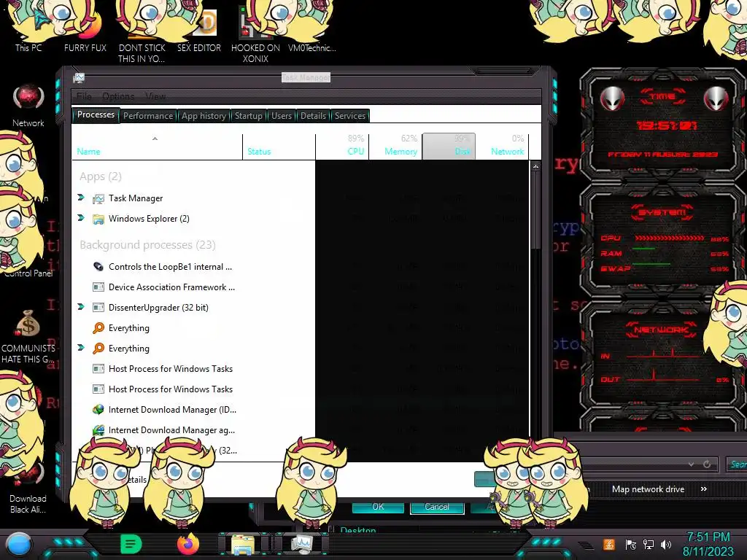This screenshot has width=747, height=560.
Task: Switch to the Performance tab
Action: 148,116
